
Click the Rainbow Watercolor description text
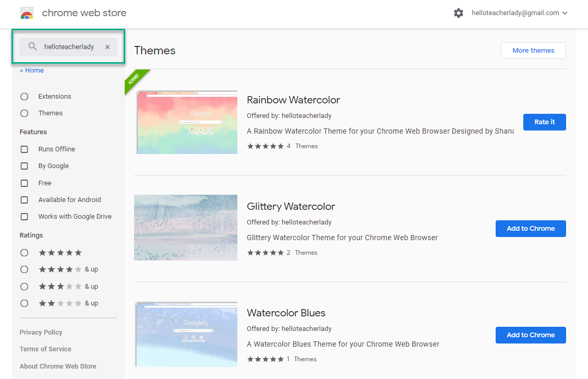point(380,131)
